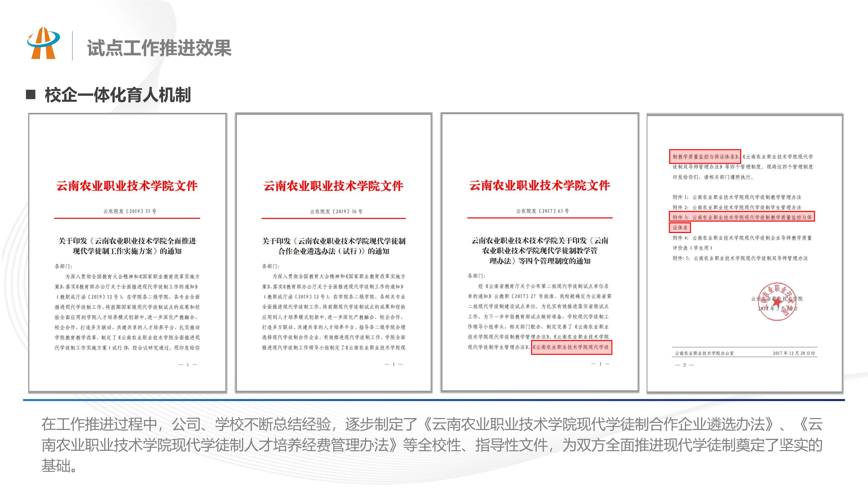Click 各部门: salutation in the third document

pos(476,276)
